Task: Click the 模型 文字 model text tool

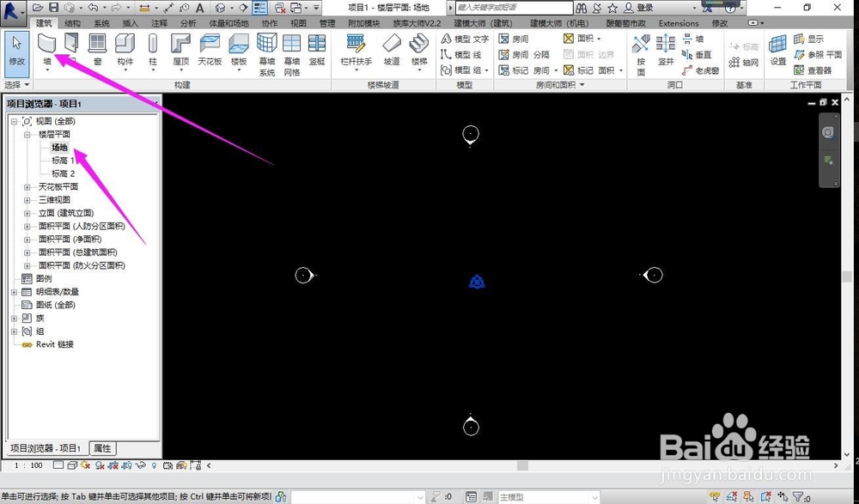Action: click(x=465, y=39)
